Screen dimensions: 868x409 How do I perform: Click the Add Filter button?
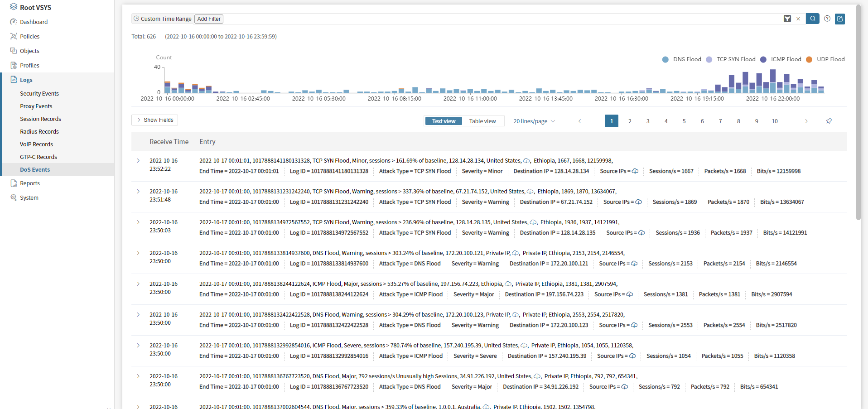tap(209, 19)
